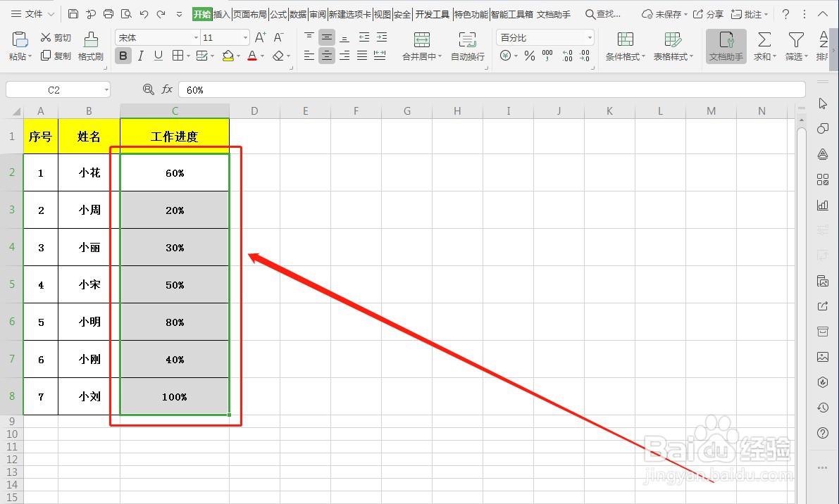This screenshot has height=504, width=839.
Task: Click the Decrease Indent icon
Action: click(x=364, y=37)
